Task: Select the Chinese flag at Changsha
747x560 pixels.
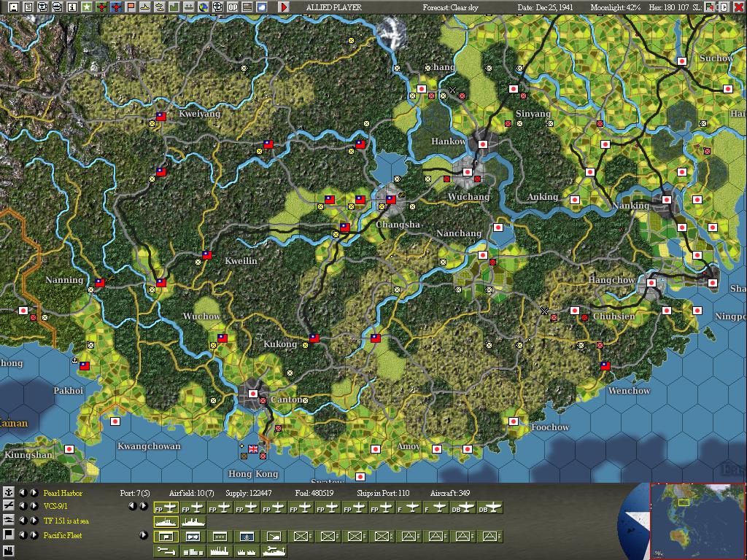Action: [391, 199]
